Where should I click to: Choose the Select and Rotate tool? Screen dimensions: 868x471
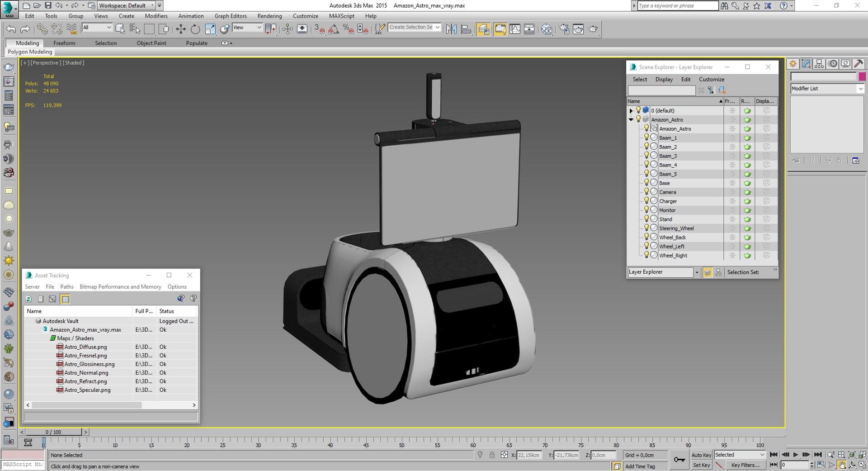click(195, 29)
